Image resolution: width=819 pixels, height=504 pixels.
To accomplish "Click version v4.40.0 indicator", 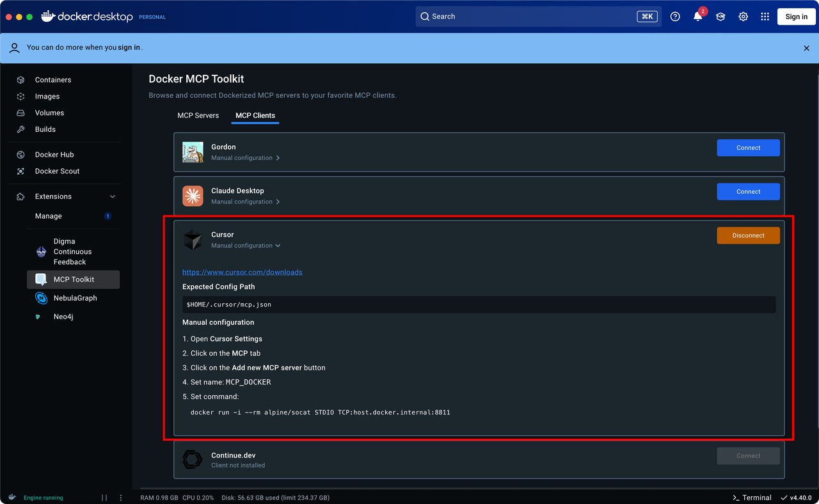I will tap(797, 498).
